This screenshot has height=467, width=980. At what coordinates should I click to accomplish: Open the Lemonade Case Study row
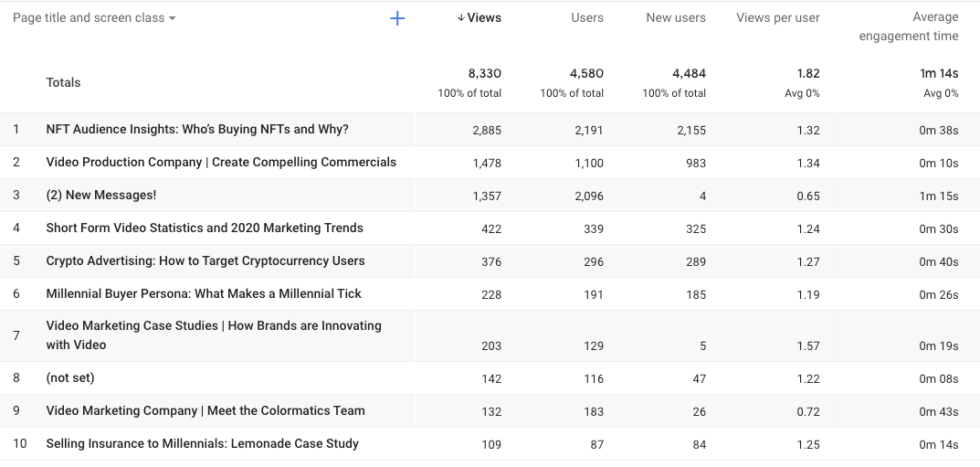[202, 444]
